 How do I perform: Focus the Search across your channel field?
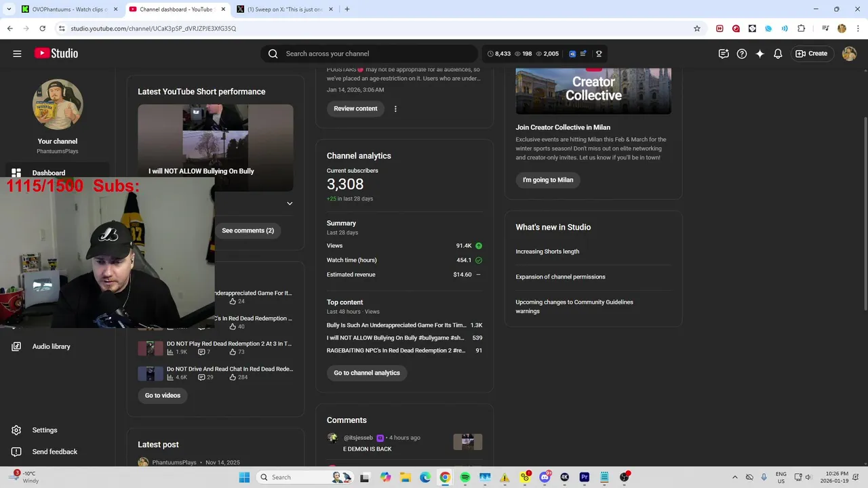coord(370,54)
